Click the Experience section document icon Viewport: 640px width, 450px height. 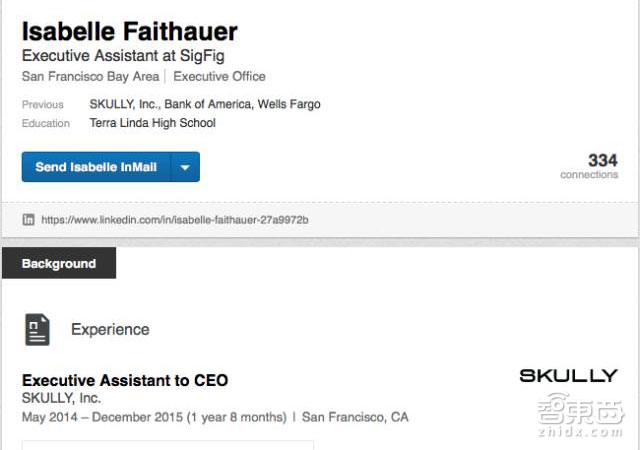(37, 329)
